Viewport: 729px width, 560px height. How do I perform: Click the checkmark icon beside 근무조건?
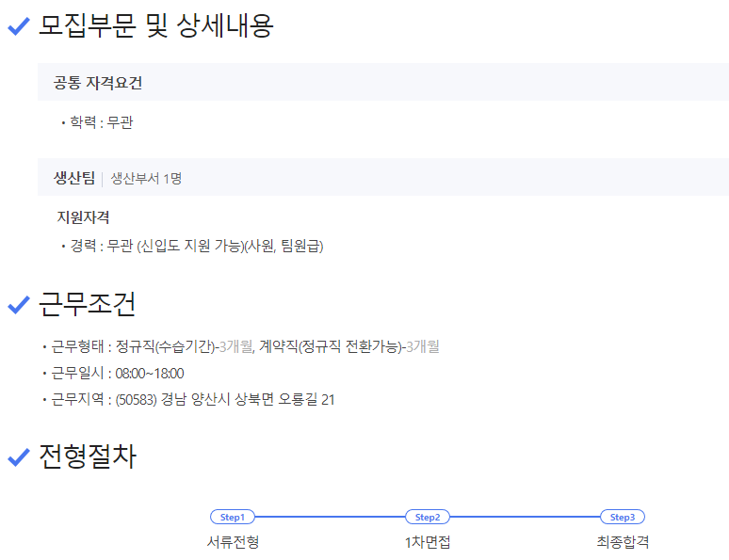pos(18,305)
